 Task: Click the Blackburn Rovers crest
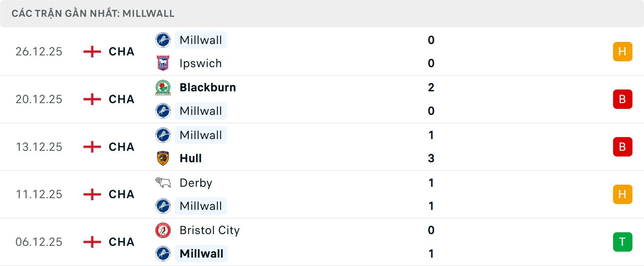coord(163,87)
